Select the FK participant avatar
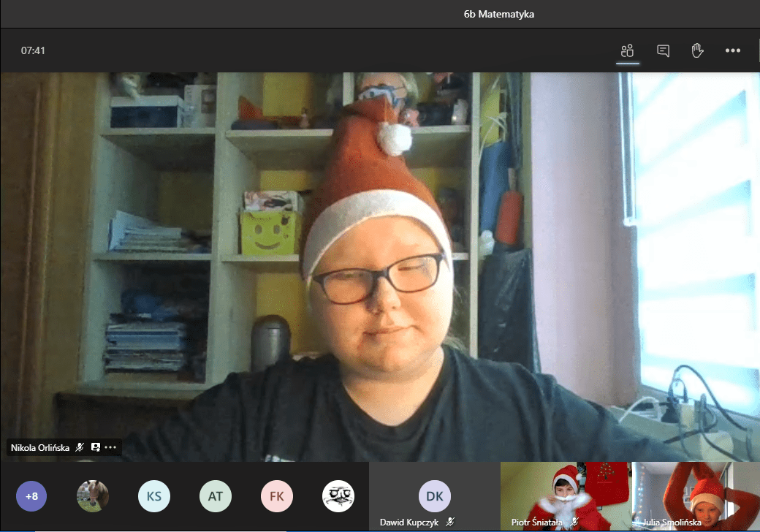Screen dimensions: 760x532 coord(277,496)
